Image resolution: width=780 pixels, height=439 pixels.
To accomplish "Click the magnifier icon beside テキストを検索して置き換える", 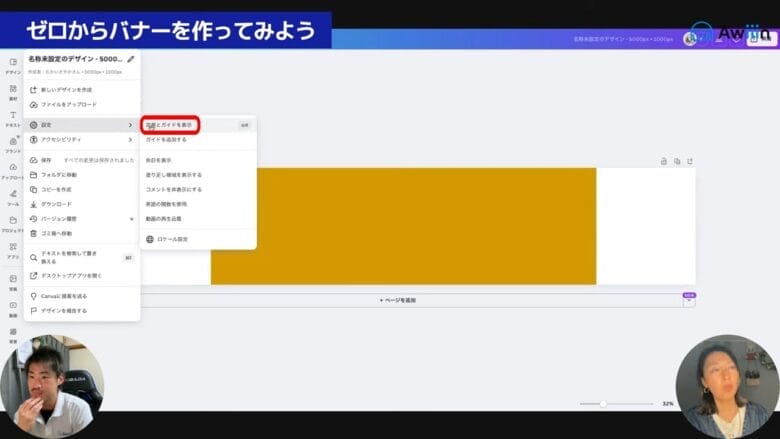I will (33, 258).
